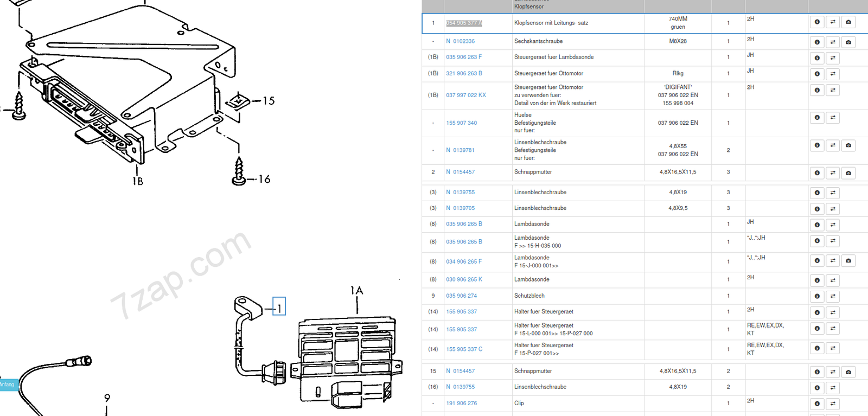The width and height of the screenshot is (868, 416).
Task: Click callout number 1 box in diagram
Action: click(x=279, y=306)
